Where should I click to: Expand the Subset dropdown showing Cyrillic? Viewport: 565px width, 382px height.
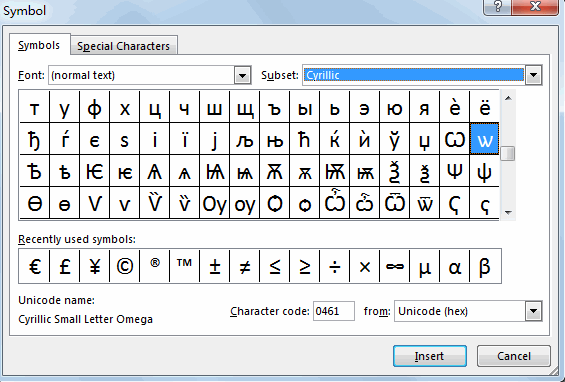click(534, 75)
